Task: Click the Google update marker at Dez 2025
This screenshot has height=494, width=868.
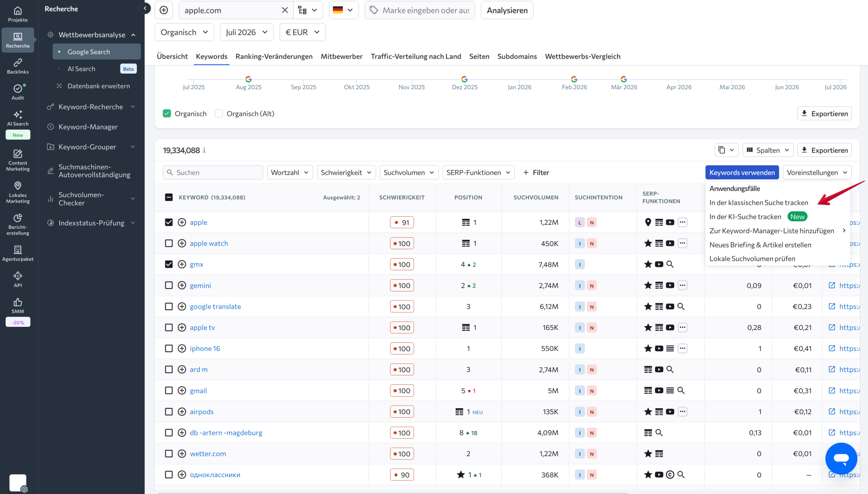Action: click(465, 79)
